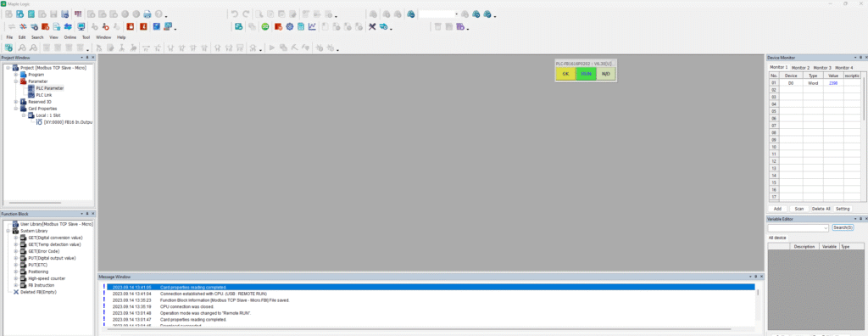The height and width of the screenshot is (336, 868).
Task: Switch to the Monitor 2 tab
Action: tap(800, 68)
